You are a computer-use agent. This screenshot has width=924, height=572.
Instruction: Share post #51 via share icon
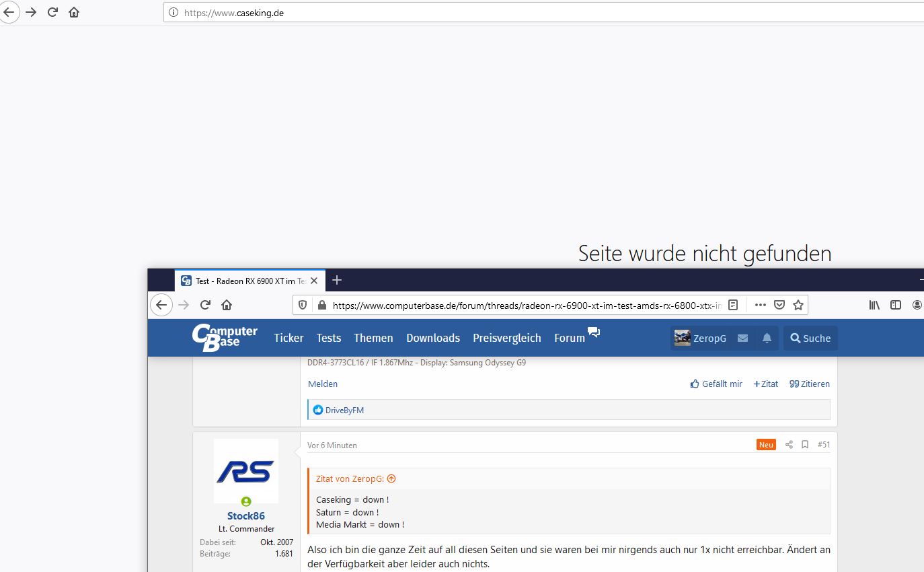[789, 444]
